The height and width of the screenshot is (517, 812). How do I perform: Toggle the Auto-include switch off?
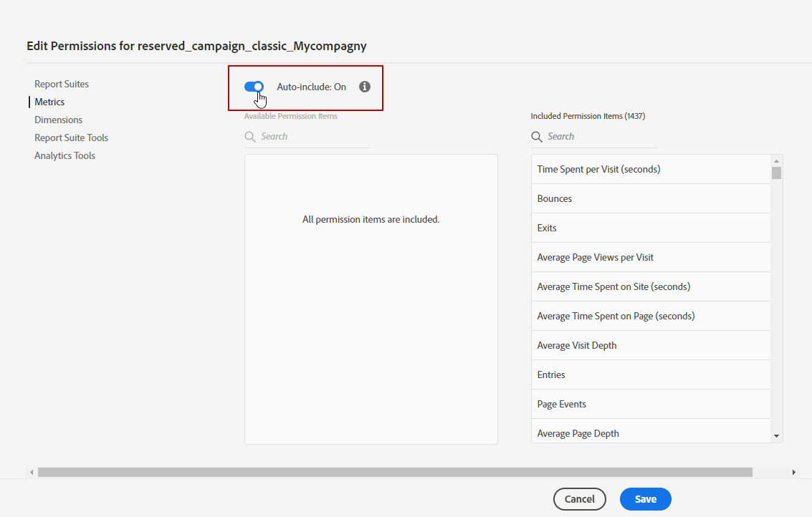click(x=254, y=87)
